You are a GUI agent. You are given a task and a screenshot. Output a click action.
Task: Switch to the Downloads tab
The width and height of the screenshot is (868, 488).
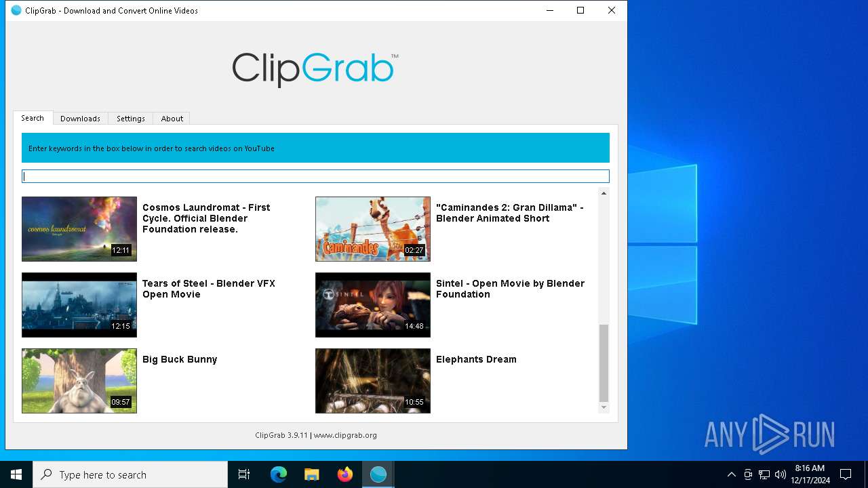click(x=80, y=119)
